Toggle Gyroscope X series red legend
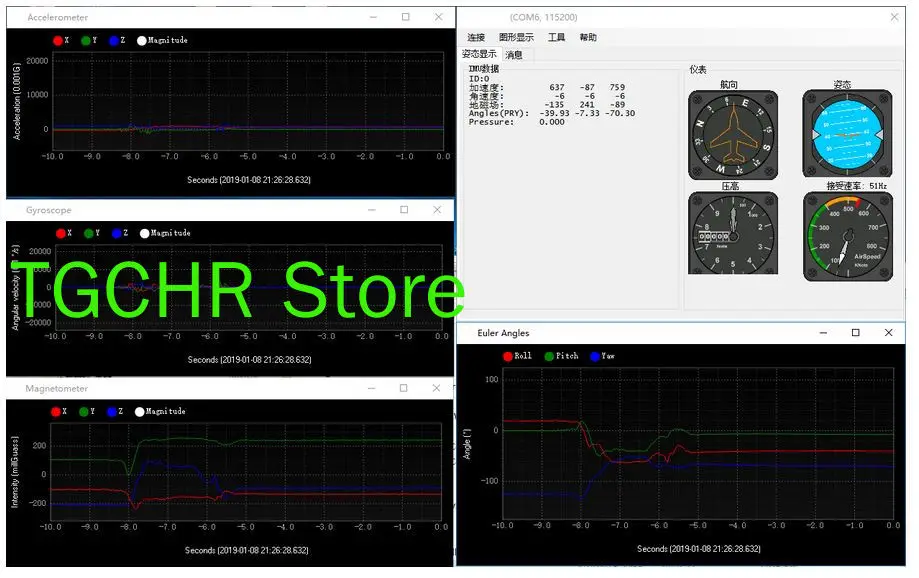Screen dimensions: 919x578 pos(63,233)
